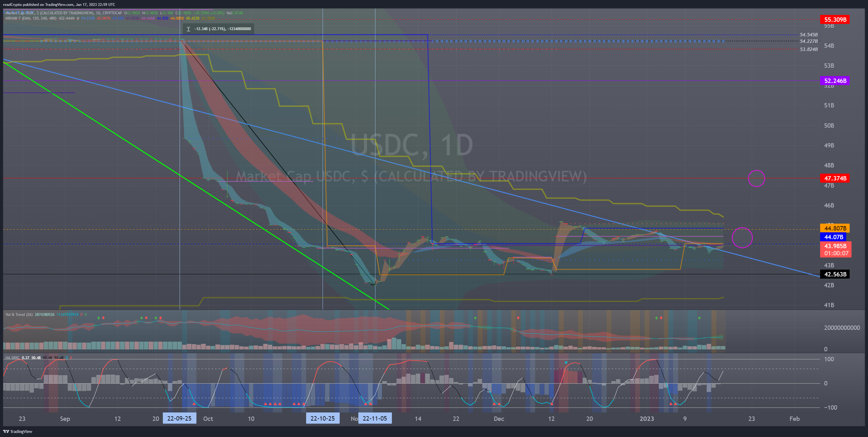Click the readCrypto published header text
868x437 pixels.
(x=59, y=4)
